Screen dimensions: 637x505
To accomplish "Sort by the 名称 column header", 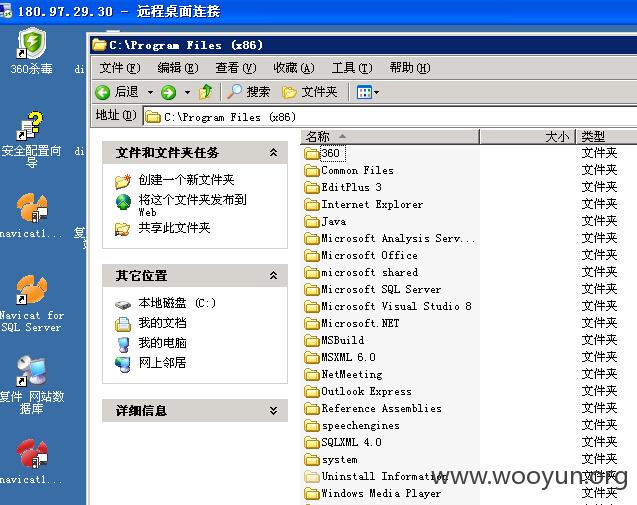I will click(390, 137).
